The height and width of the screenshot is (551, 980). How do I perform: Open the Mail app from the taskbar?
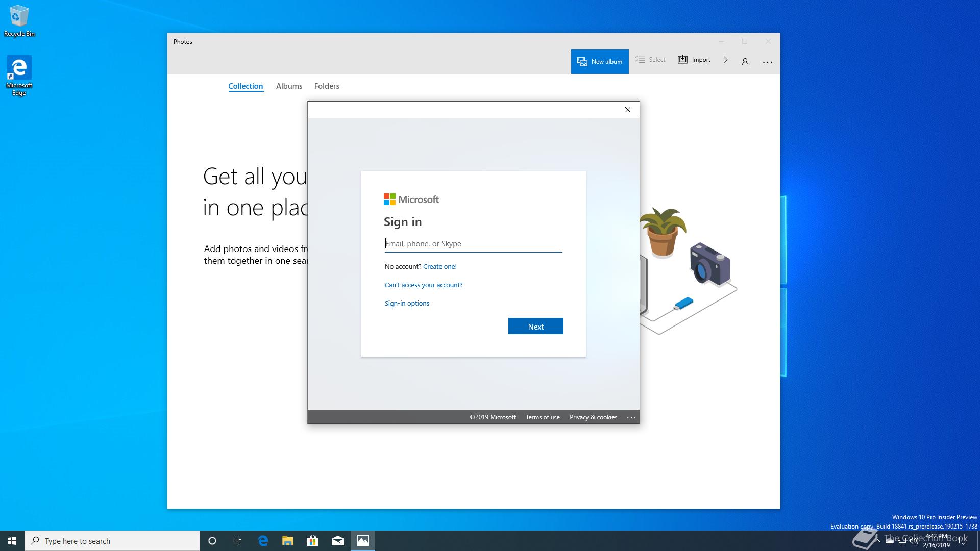point(338,541)
